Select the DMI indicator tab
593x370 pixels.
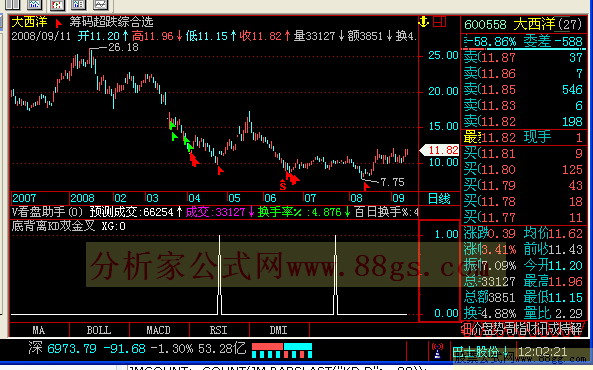(279, 330)
